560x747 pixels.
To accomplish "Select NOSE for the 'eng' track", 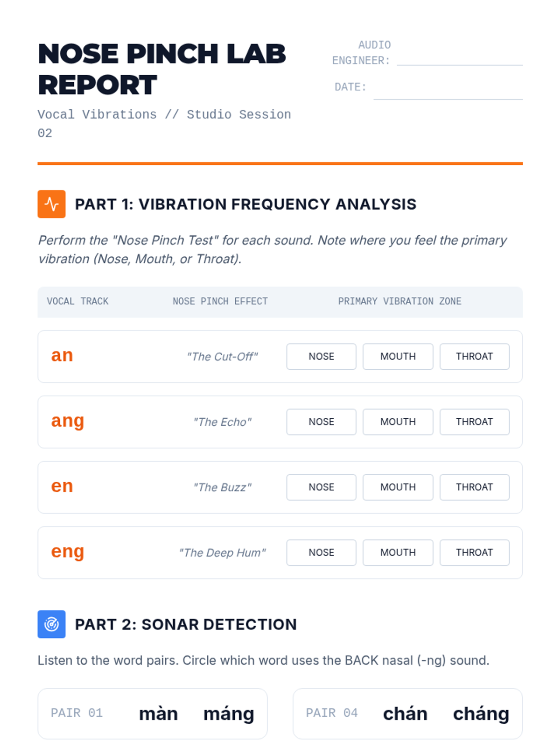I will point(321,553).
